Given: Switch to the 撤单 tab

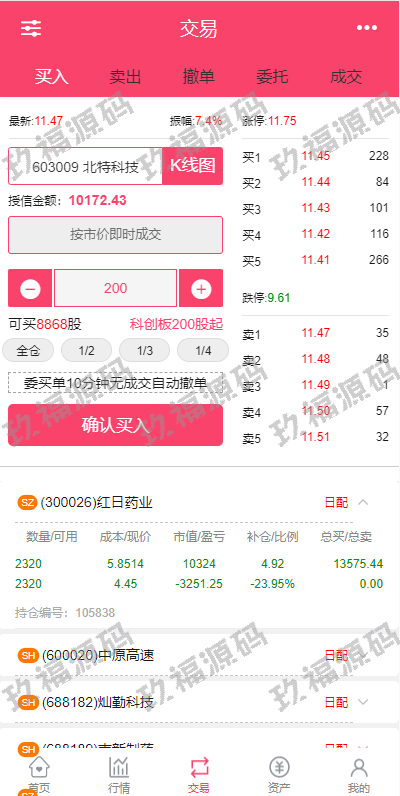Looking at the screenshot, I should pos(199,77).
